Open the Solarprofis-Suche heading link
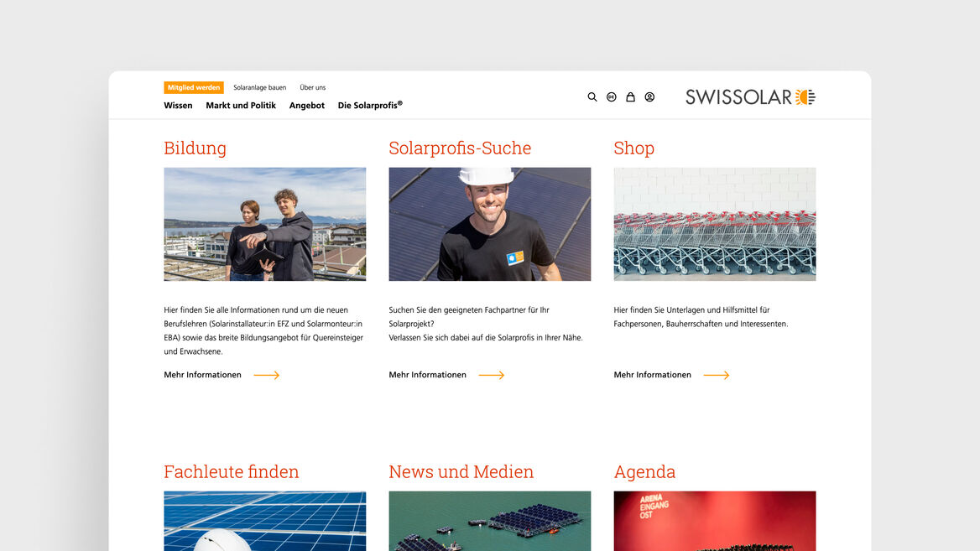This screenshot has height=551, width=980. [460, 148]
